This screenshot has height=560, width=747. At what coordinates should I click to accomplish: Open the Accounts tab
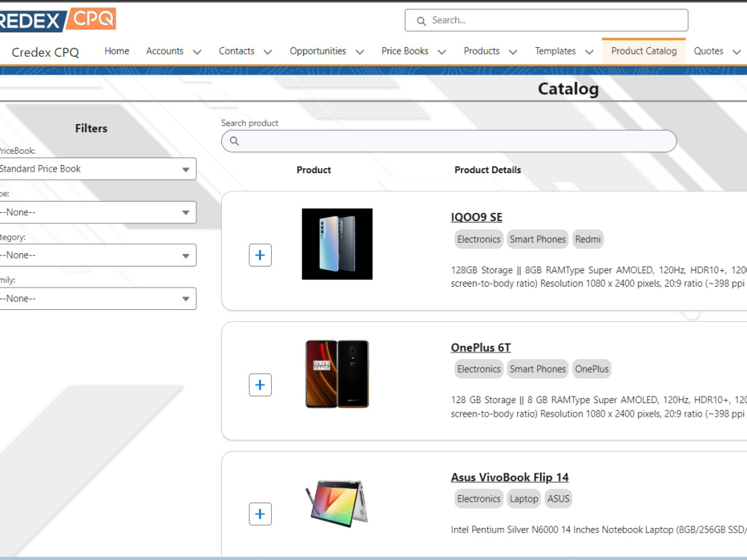(165, 51)
